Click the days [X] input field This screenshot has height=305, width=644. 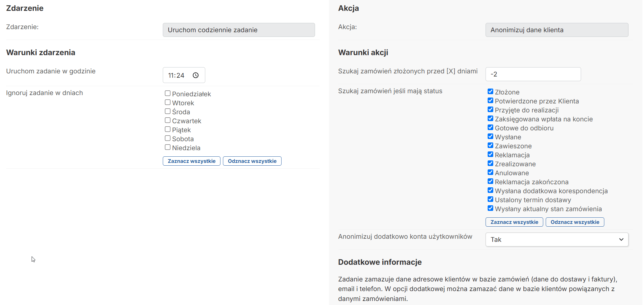pyautogui.click(x=533, y=74)
